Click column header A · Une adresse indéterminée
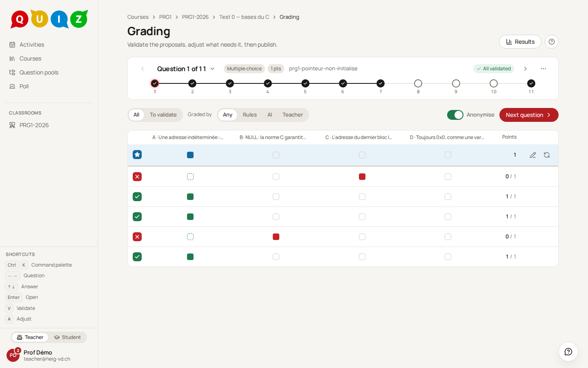This screenshot has width=588, height=368. pyautogui.click(x=188, y=137)
